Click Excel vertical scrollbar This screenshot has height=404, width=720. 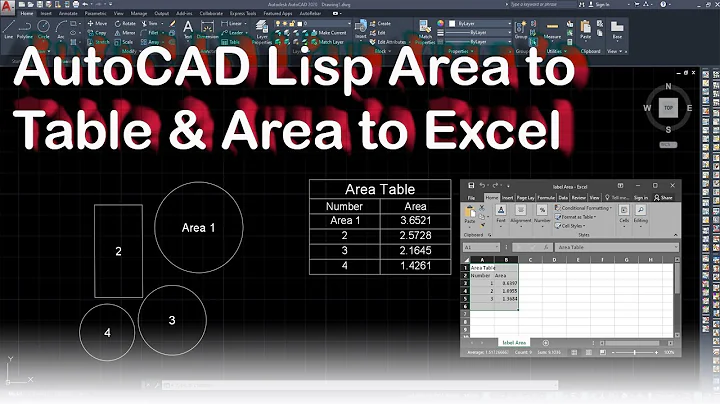pos(676,297)
